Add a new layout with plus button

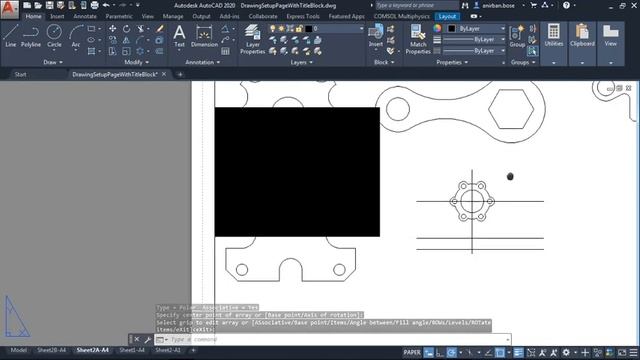193,350
